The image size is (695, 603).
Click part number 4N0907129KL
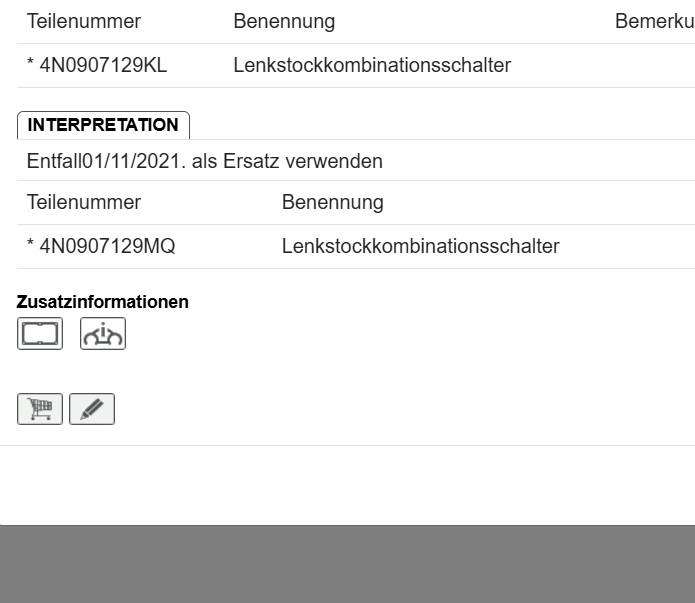point(104,66)
